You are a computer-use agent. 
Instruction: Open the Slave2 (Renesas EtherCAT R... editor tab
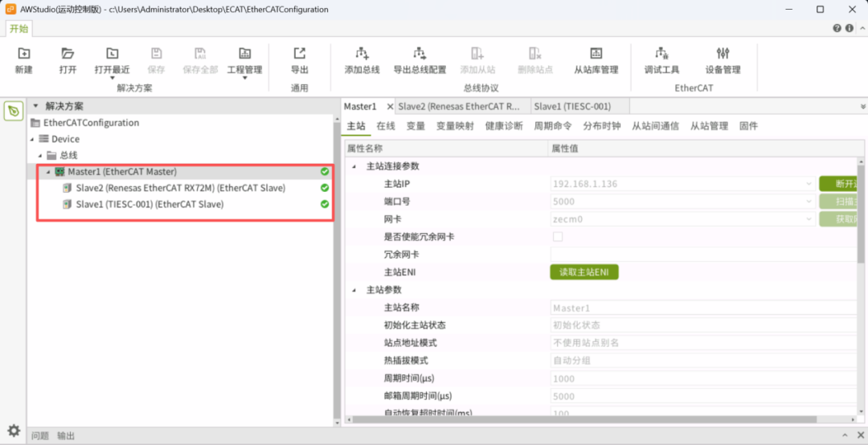462,106
